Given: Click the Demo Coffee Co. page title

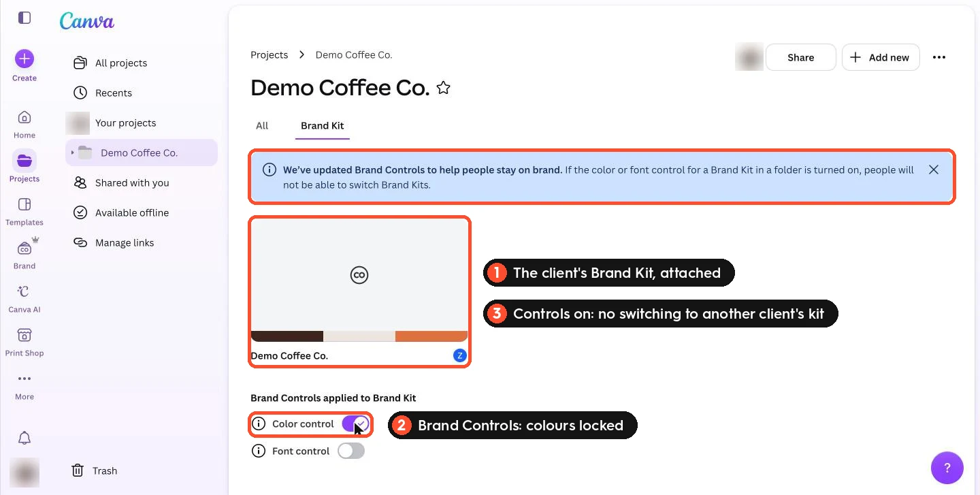Looking at the screenshot, I should pyautogui.click(x=340, y=88).
